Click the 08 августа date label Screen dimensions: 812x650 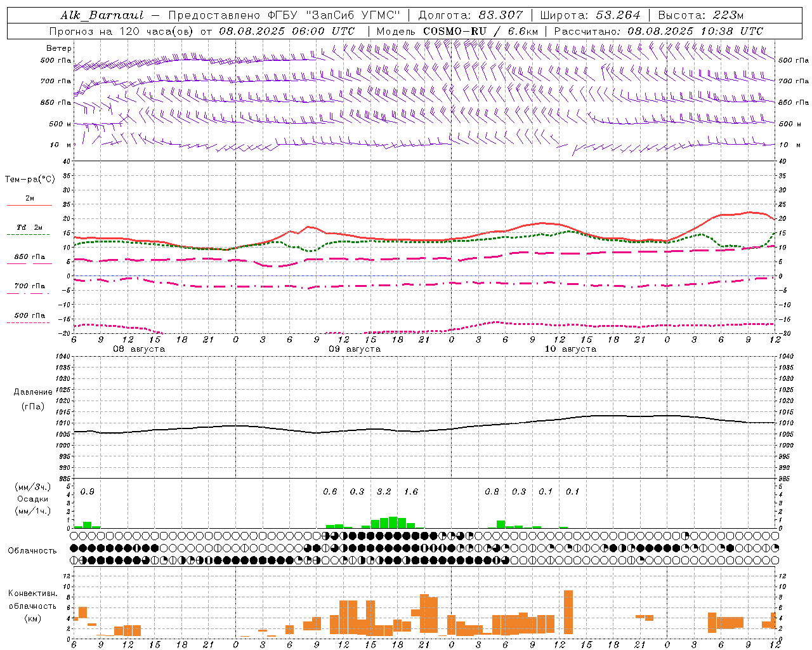click(139, 349)
